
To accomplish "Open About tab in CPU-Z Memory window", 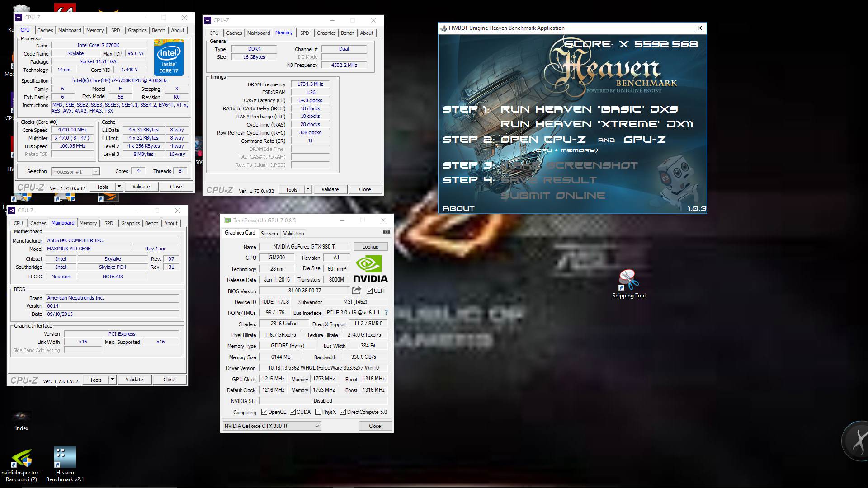I will pyautogui.click(x=367, y=33).
